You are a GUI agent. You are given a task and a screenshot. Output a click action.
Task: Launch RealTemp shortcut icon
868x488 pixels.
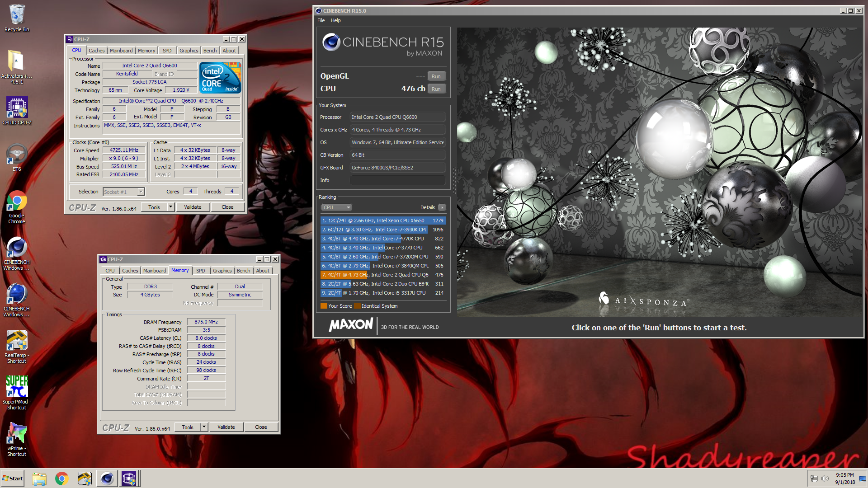pos(17,347)
